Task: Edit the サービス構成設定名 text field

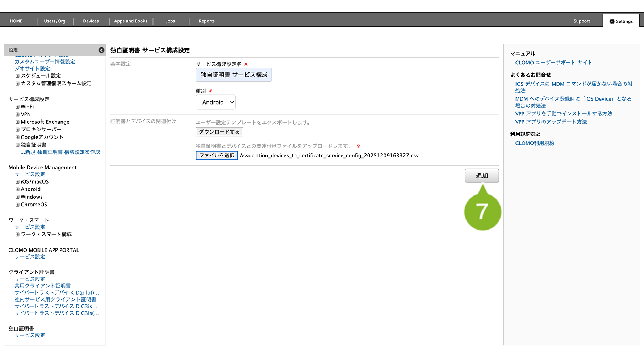Action: (x=234, y=75)
